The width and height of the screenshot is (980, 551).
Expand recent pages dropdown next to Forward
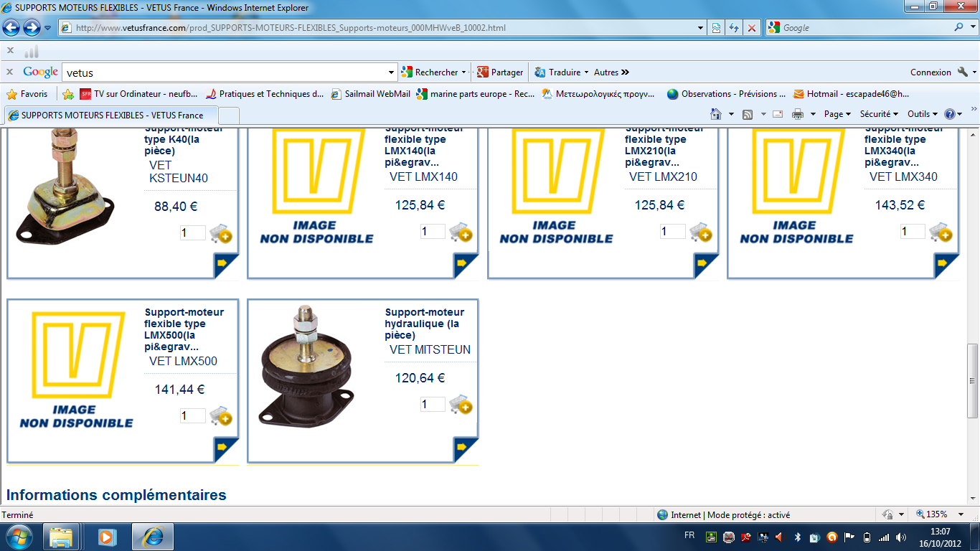[x=47, y=28]
